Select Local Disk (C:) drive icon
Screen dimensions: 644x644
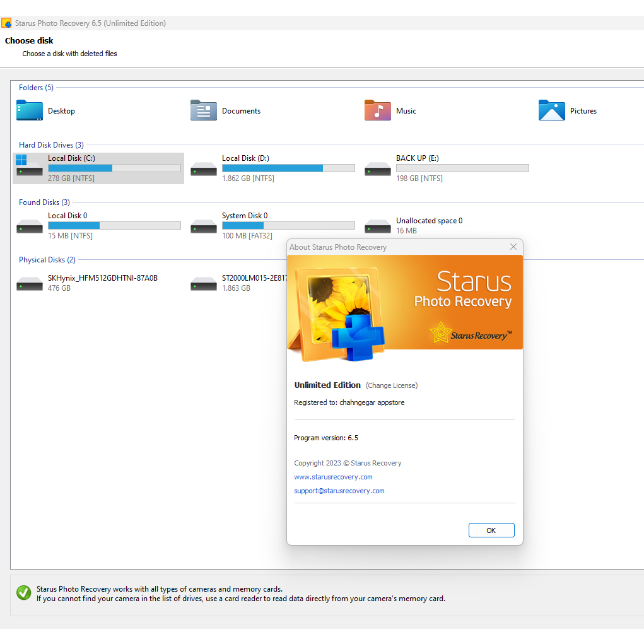click(30, 168)
